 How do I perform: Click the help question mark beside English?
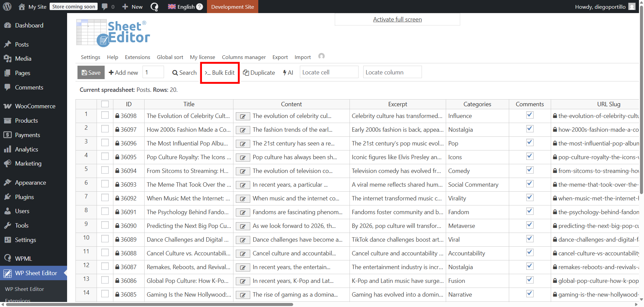(200, 7)
